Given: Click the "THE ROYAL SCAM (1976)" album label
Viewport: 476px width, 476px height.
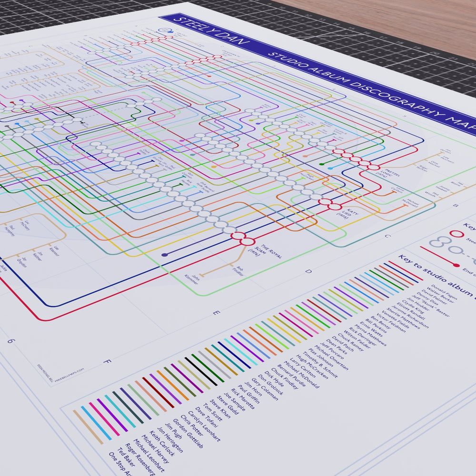Looking at the screenshot, I should point(265,251).
